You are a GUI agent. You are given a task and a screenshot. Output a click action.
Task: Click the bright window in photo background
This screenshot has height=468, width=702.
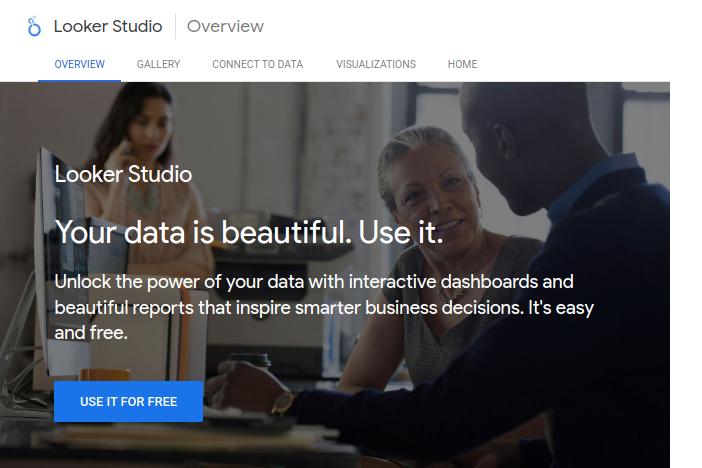tap(640, 130)
